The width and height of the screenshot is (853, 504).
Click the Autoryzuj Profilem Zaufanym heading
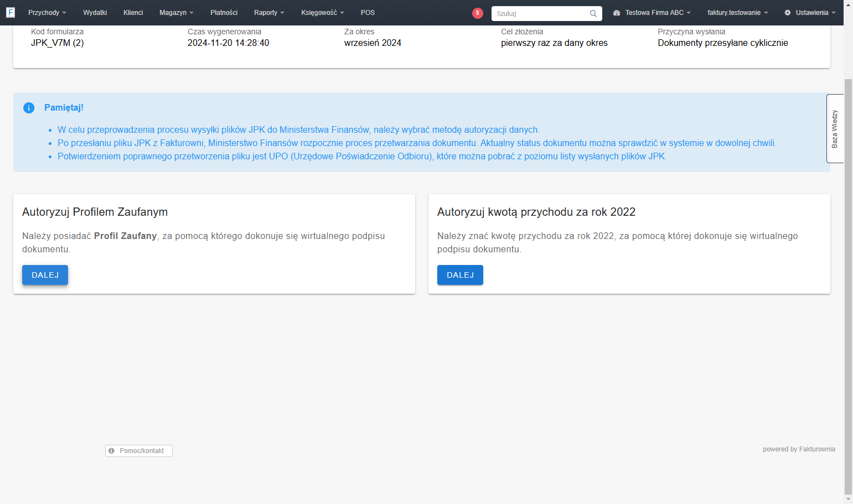[x=95, y=212]
